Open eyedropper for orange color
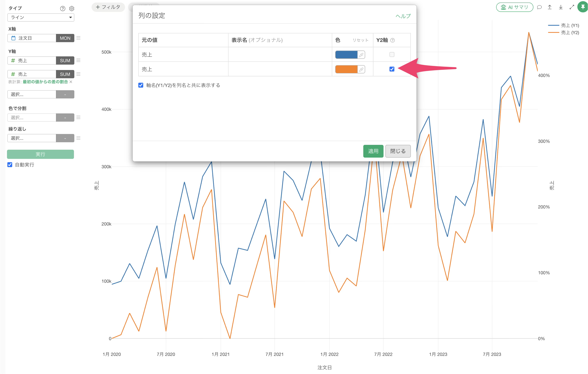Screen dimensions: 588x374 coord(361,69)
